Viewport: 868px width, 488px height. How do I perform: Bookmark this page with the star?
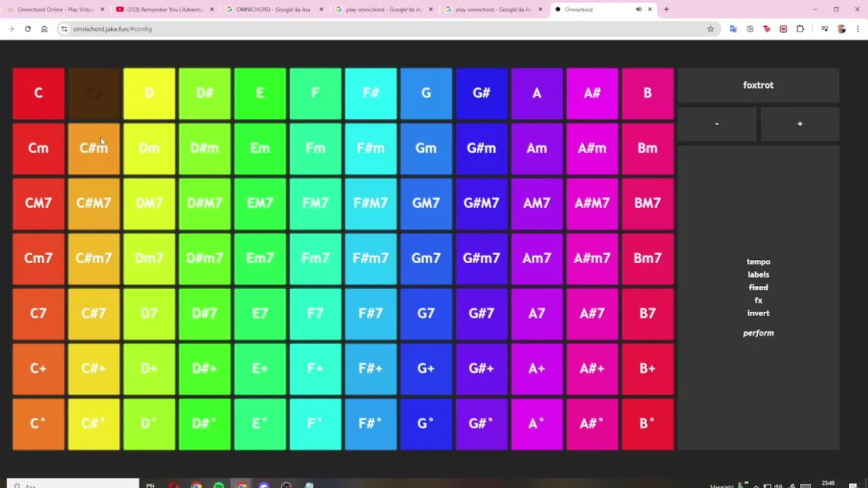click(711, 29)
